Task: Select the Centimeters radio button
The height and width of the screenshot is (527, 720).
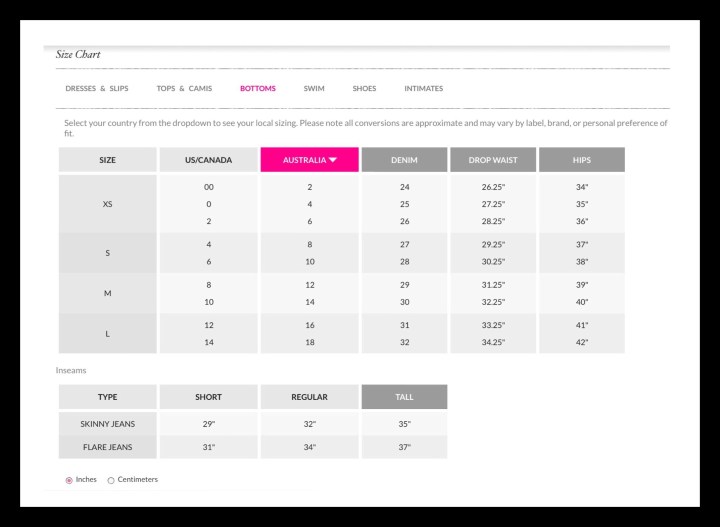Action: pos(111,480)
